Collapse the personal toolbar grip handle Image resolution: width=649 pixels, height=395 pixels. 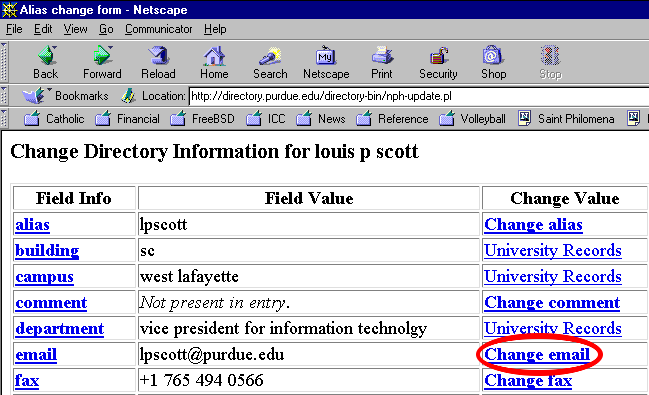pos(4,119)
